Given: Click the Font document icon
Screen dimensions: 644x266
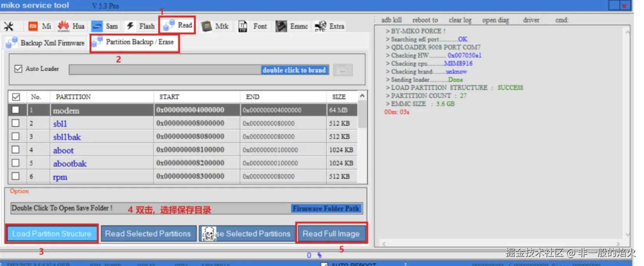Looking at the screenshot, I should [243, 26].
